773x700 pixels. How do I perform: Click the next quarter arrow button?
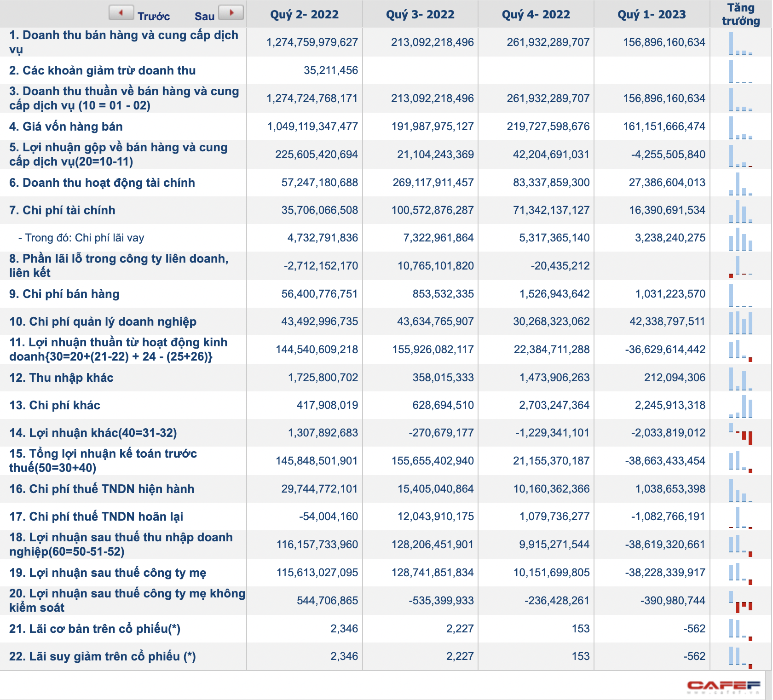coord(231,13)
